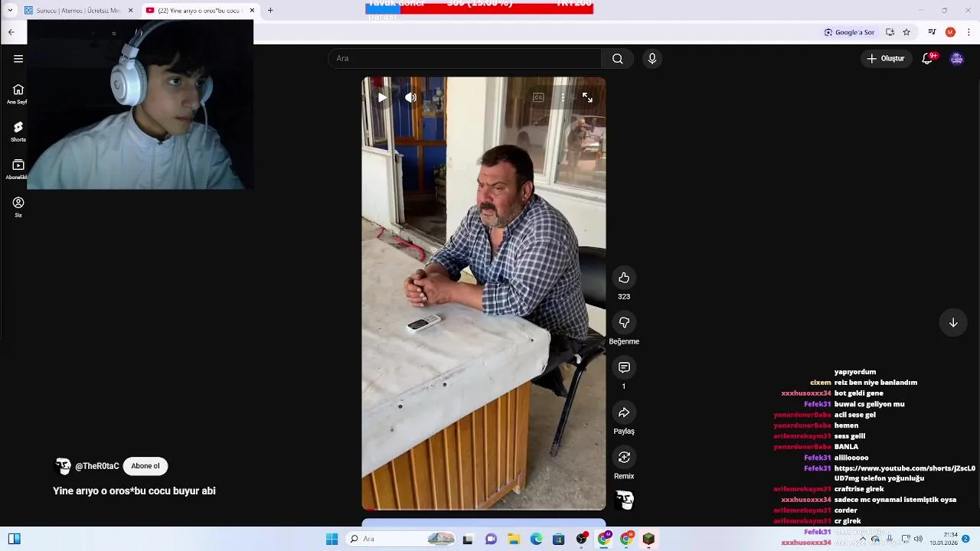The image size is (980, 551).
Task: Focus the YouTube Ara search field
Action: [465, 59]
